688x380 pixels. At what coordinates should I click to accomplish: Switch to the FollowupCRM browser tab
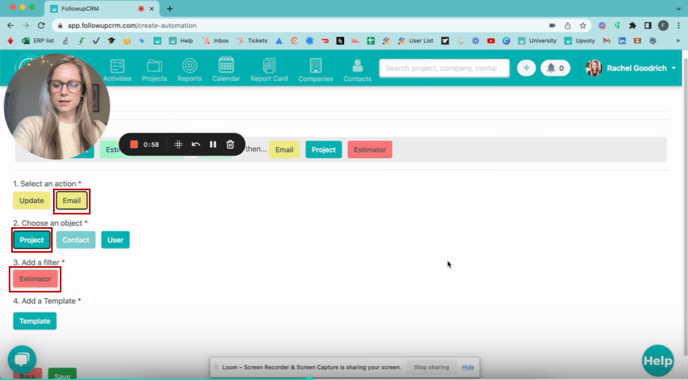[102, 9]
